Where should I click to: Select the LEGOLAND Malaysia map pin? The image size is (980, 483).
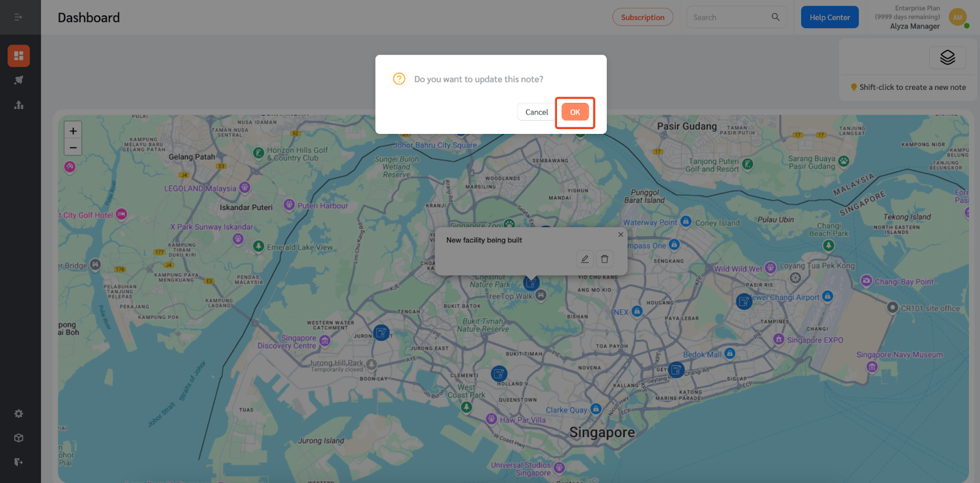[x=245, y=187]
